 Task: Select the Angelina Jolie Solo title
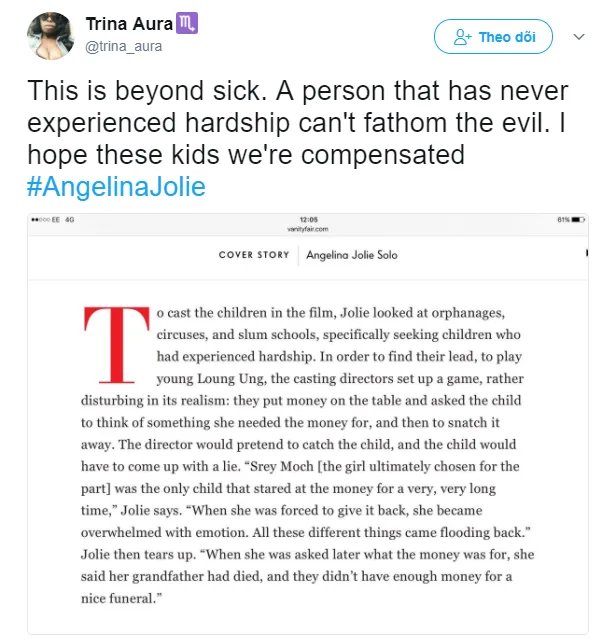[352, 255]
